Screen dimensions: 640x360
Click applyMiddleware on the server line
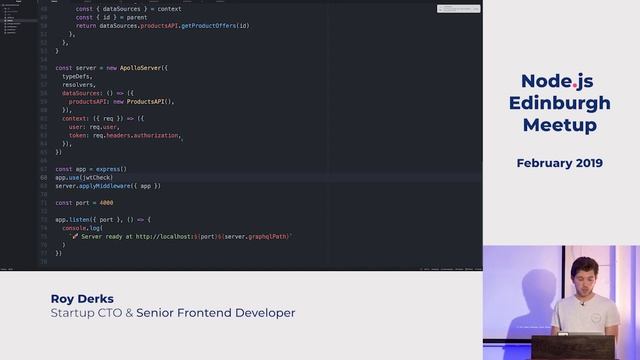click(x=104, y=186)
